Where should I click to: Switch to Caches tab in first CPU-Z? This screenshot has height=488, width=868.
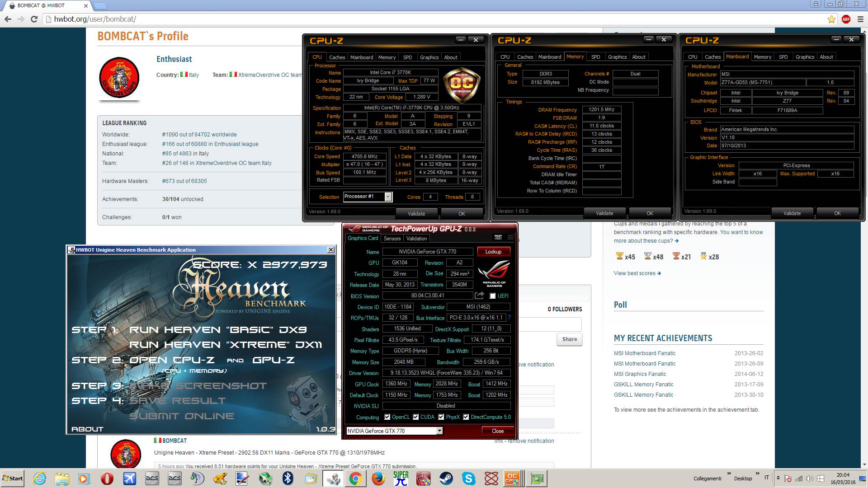pos(337,57)
